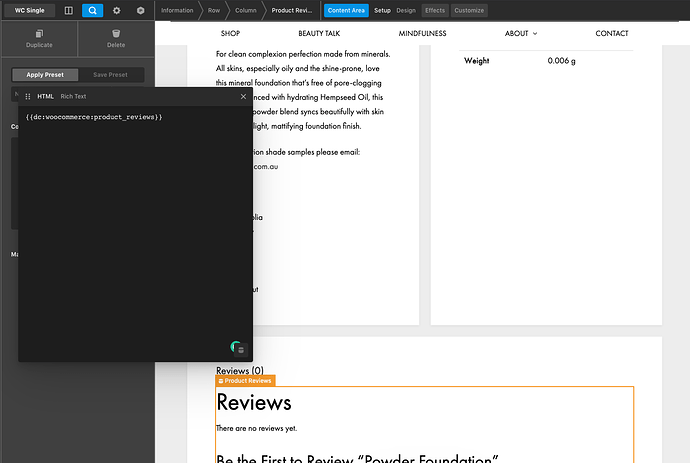
Task: Open the Effects tab
Action: [x=434, y=10]
